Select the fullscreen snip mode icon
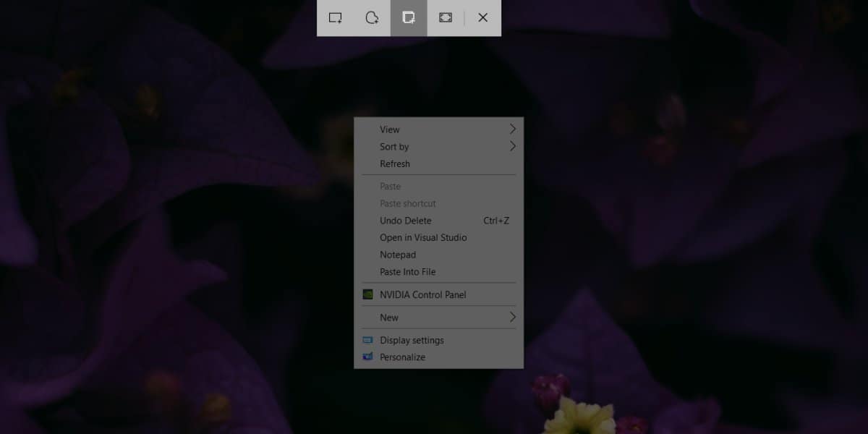The width and height of the screenshot is (868, 434). coord(445,18)
